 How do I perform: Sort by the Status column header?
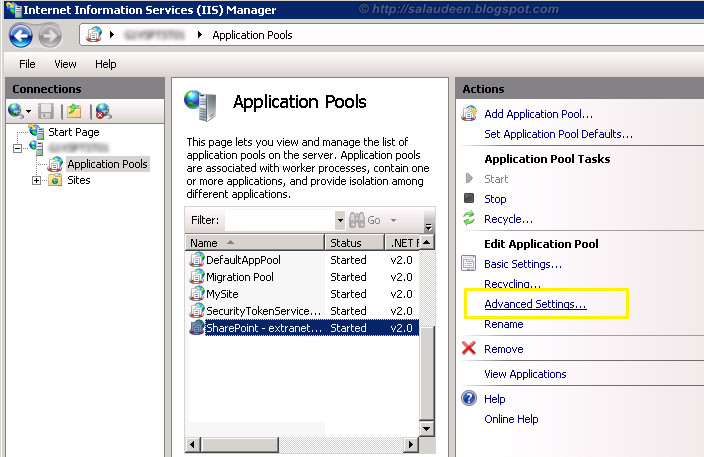(355, 242)
